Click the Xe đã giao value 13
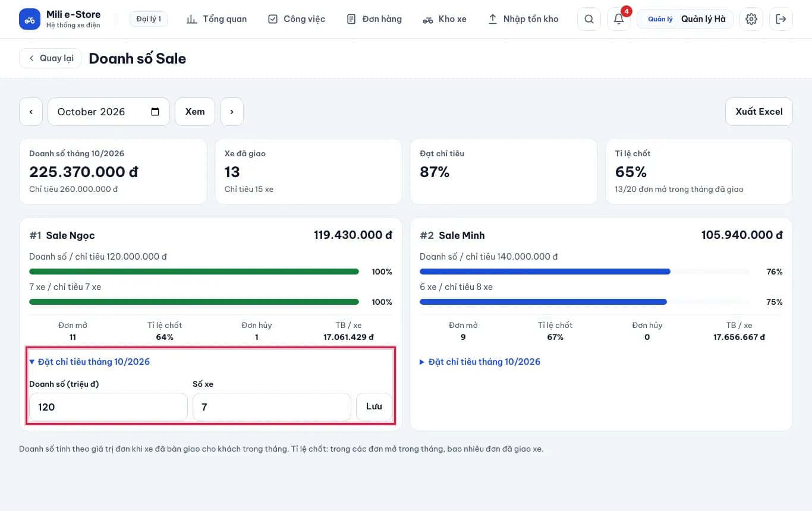 [x=232, y=172]
